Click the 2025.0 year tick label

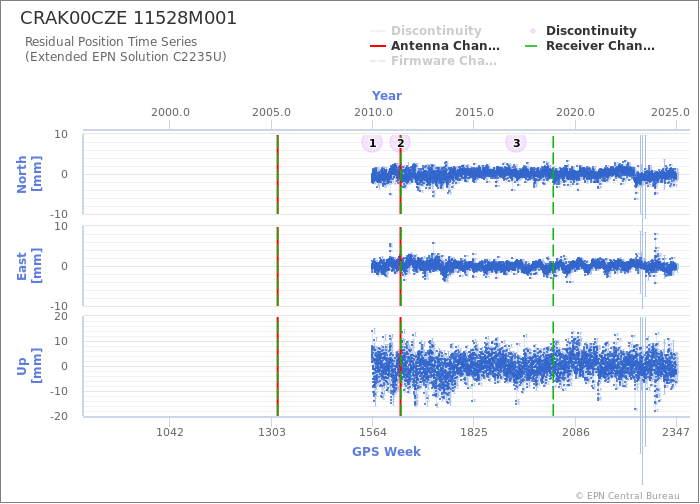670,112
